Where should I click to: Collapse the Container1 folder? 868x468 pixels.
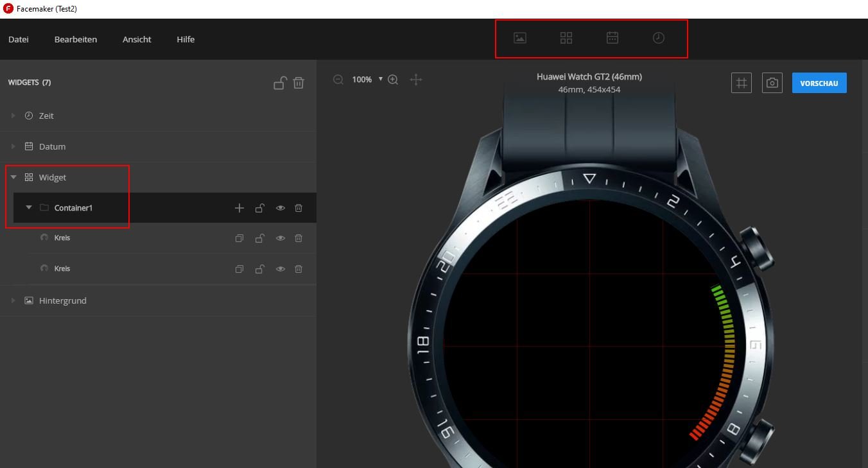tap(29, 207)
